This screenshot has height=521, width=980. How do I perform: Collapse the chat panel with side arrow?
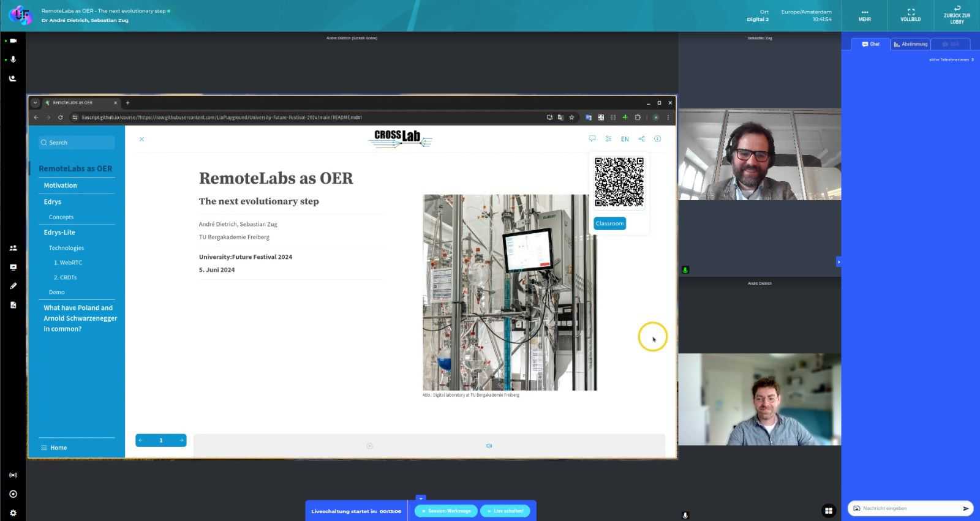point(839,262)
